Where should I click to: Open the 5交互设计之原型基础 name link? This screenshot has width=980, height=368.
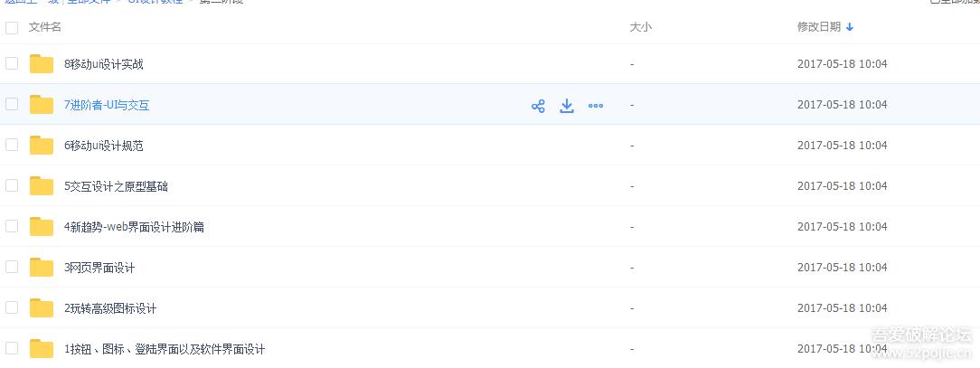coord(116,186)
